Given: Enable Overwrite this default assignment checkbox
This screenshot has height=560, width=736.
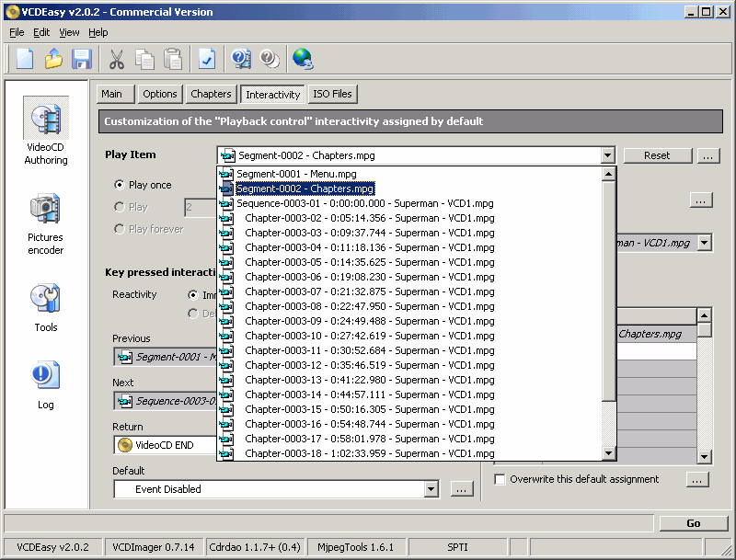Looking at the screenshot, I should (x=500, y=479).
